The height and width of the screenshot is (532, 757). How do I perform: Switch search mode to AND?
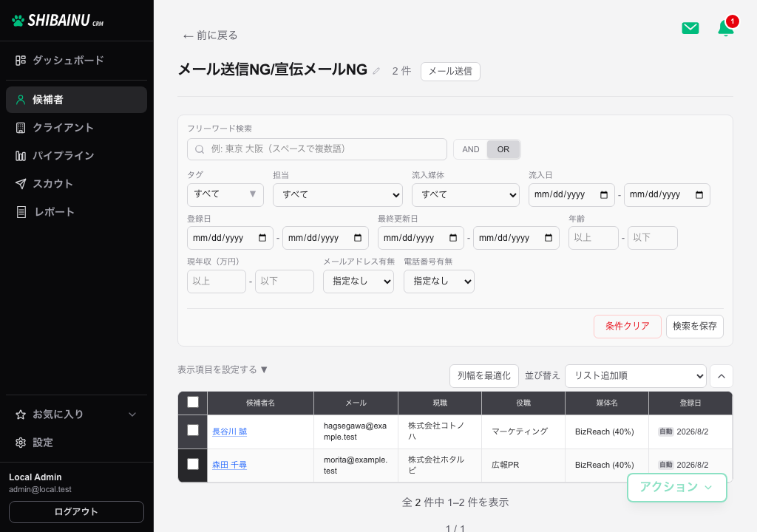click(471, 150)
